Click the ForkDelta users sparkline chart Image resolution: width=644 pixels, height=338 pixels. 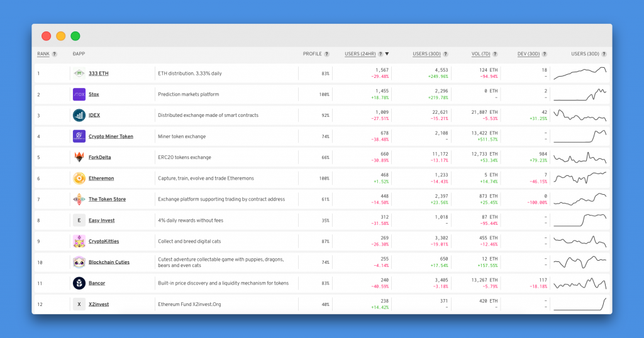(580, 158)
